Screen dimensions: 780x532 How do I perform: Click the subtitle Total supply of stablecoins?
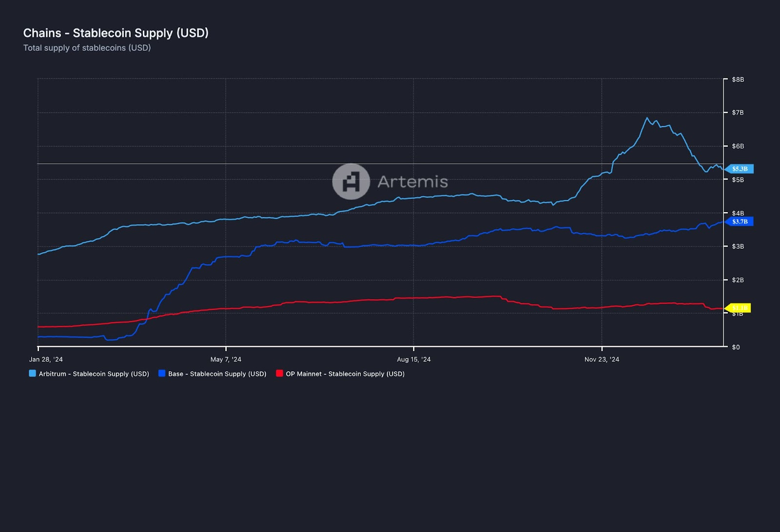tap(87, 48)
